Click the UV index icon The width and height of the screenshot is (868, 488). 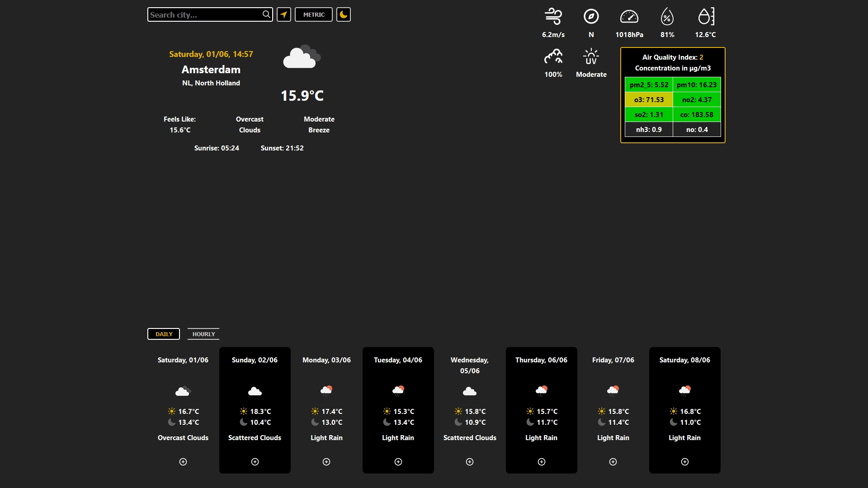click(591, 56)
